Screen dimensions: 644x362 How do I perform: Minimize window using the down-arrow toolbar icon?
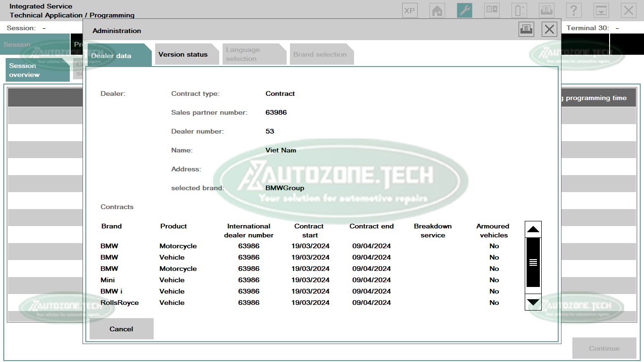[601, 10]
